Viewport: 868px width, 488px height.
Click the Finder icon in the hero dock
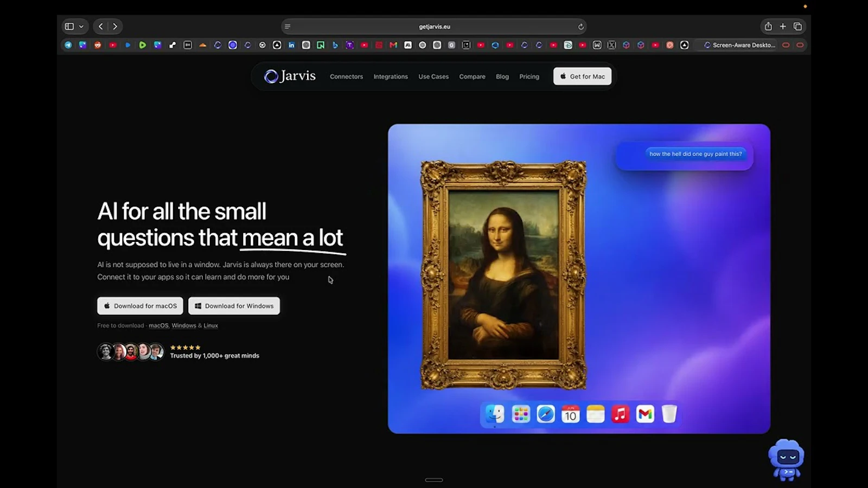[x=495, y=414]
